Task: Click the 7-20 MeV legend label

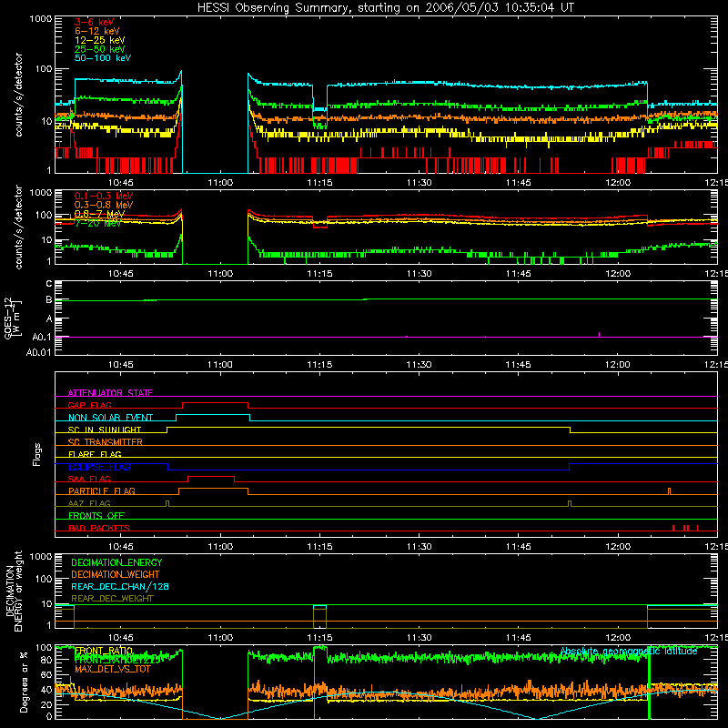Action: pyautogui.click(x=98, y=223)
